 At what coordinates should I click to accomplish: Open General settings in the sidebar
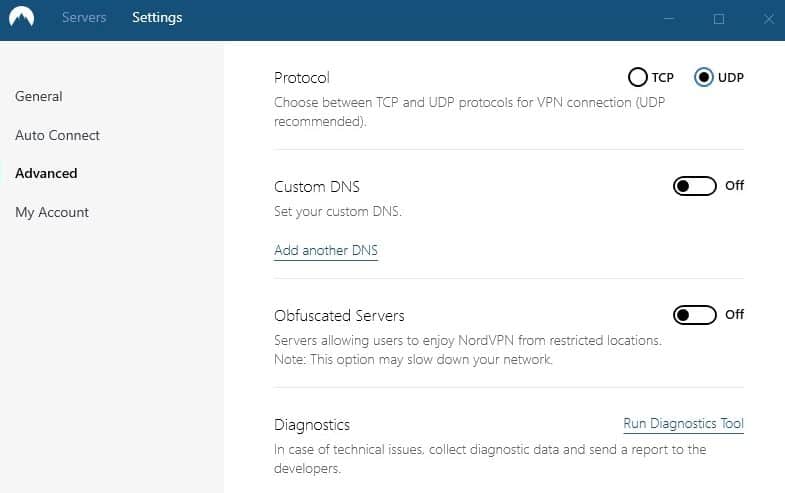39,96
